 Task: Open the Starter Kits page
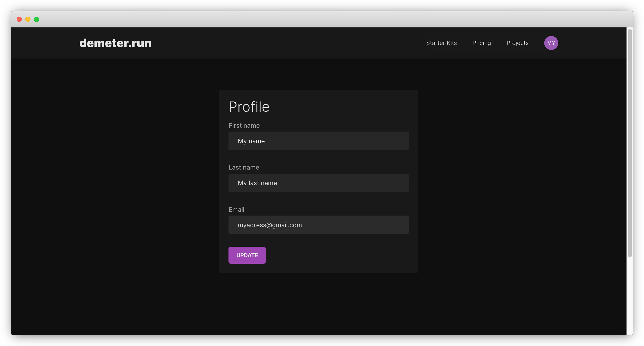(441, 43)
